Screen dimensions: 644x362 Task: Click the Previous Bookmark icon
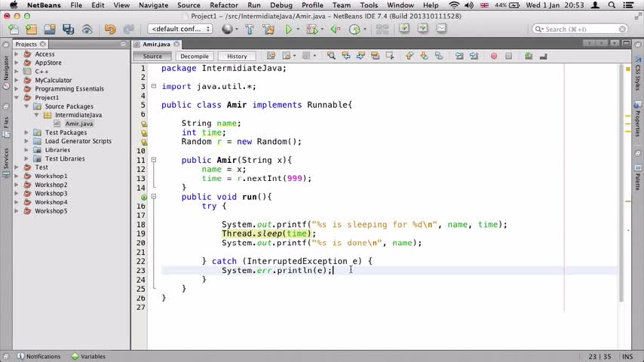[x=409, y=56]
